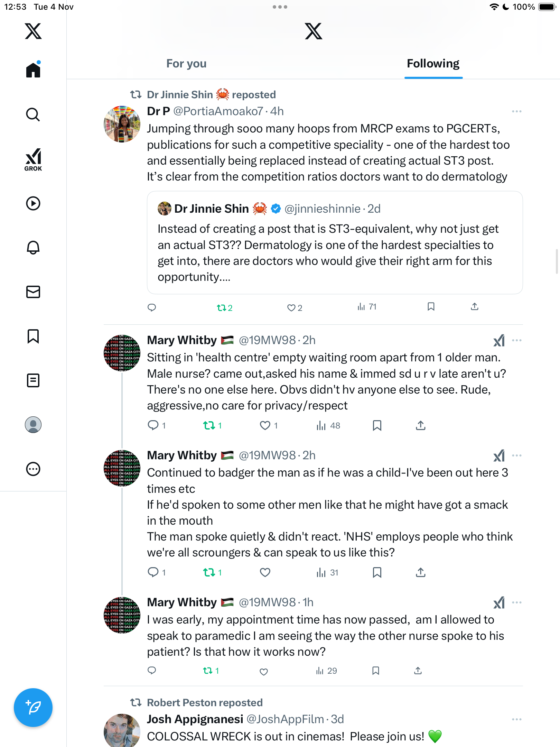560x747 pixels.
Task: Open Dr P's profile picture
Action: pos(122,124)
